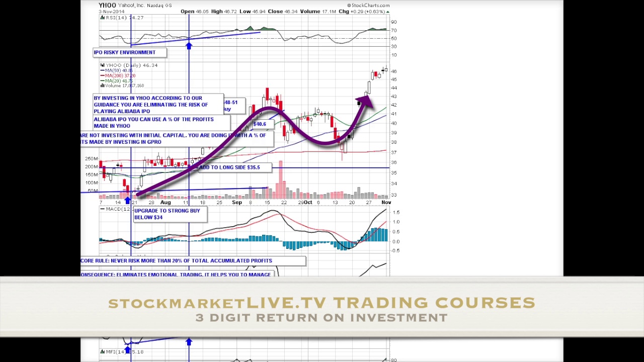This screenshot has height=362, width=644.
Task: Click the 'Volume 17,067,160' legend entry
Action: tap(122, 85)
